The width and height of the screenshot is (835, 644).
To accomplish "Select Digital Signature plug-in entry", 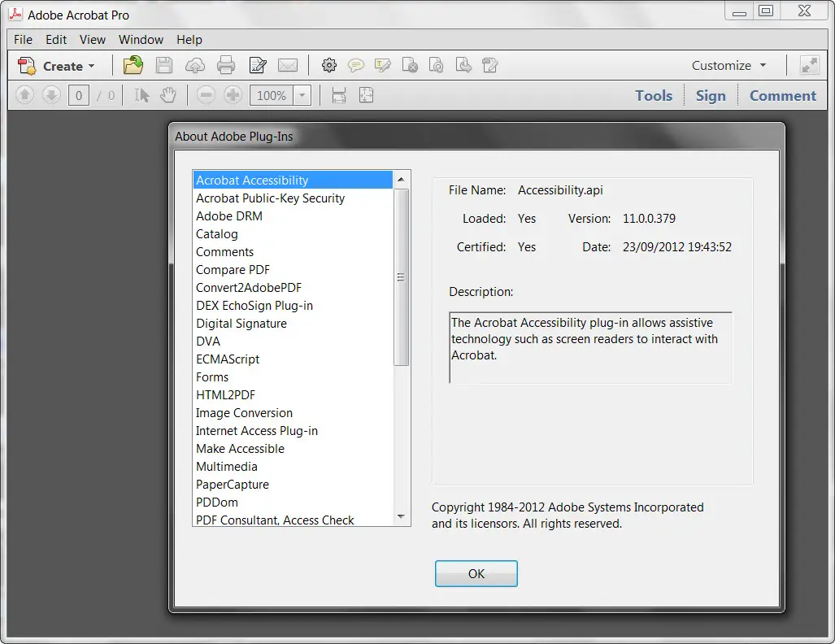I will (293, 324).
